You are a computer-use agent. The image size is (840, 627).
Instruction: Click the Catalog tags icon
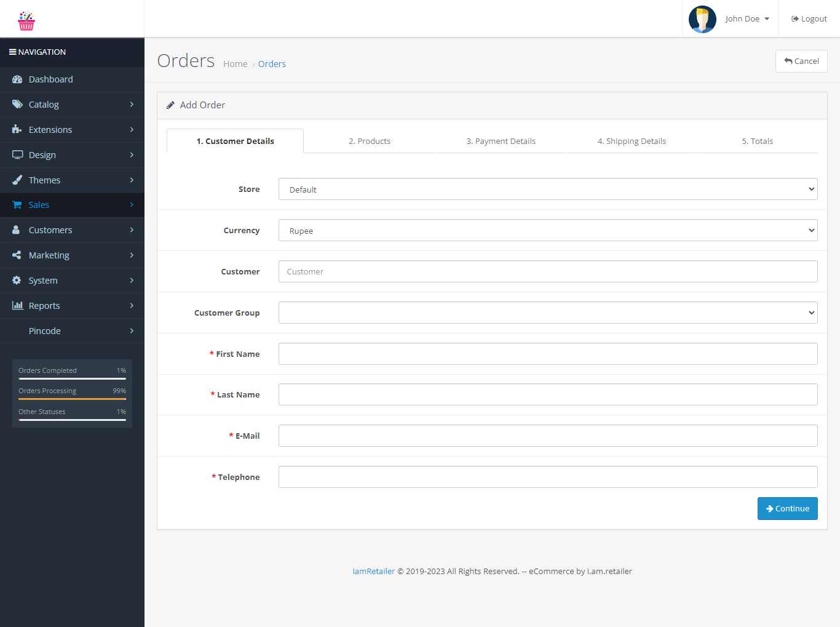click(17, 105)
